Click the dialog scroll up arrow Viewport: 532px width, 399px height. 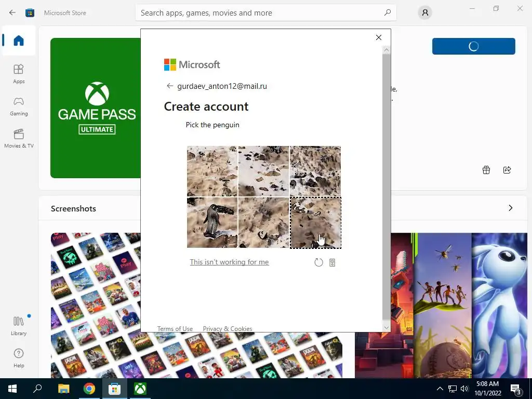click(x=386, y=50)
